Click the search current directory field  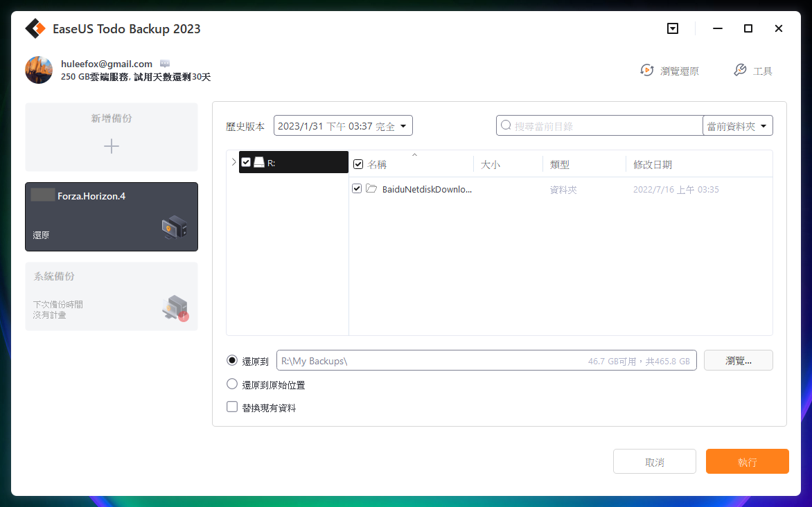tap(603, 126)
